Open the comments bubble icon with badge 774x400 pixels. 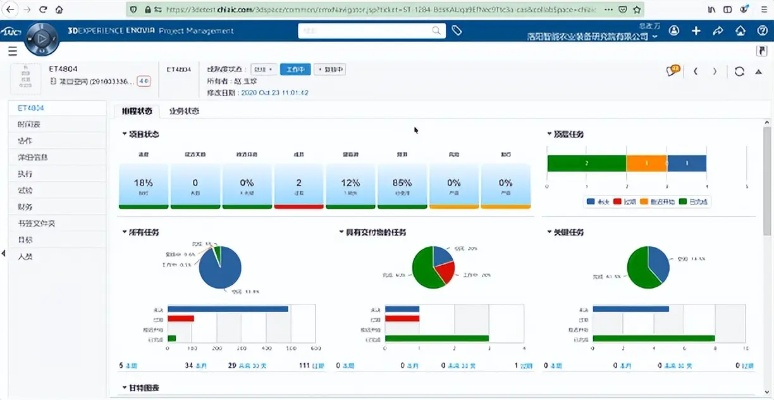point(673,71)
